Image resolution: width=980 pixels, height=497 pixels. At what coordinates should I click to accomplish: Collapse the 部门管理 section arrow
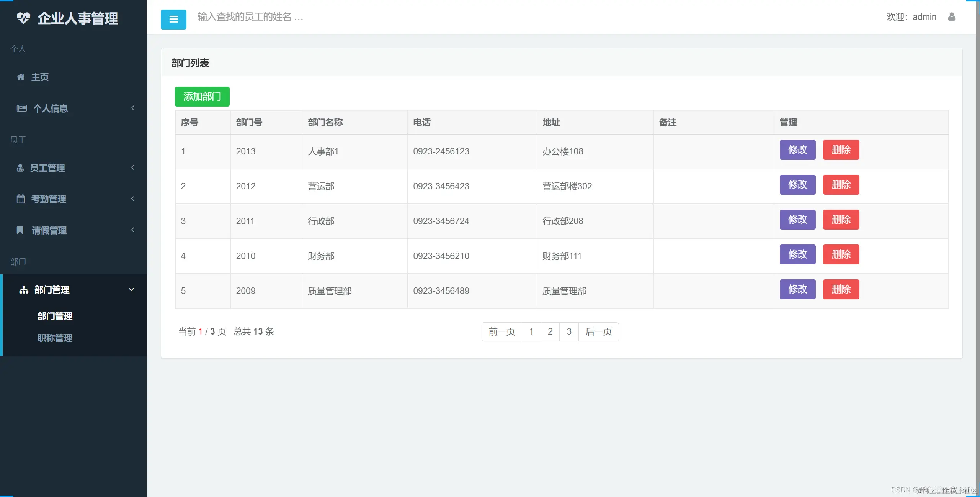click(x=131, y=290)
